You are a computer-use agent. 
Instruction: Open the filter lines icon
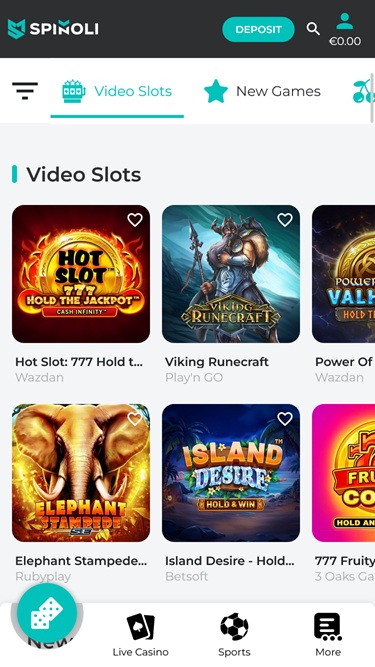[x=25, y=91]
